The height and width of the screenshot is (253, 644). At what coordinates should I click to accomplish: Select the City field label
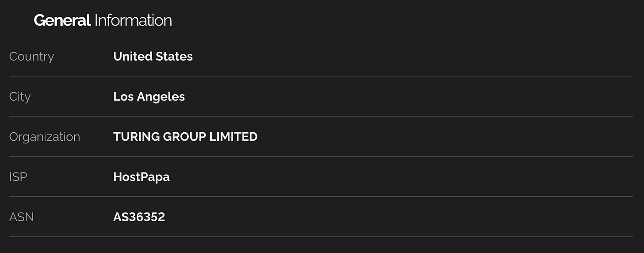[x=20, y=97]
